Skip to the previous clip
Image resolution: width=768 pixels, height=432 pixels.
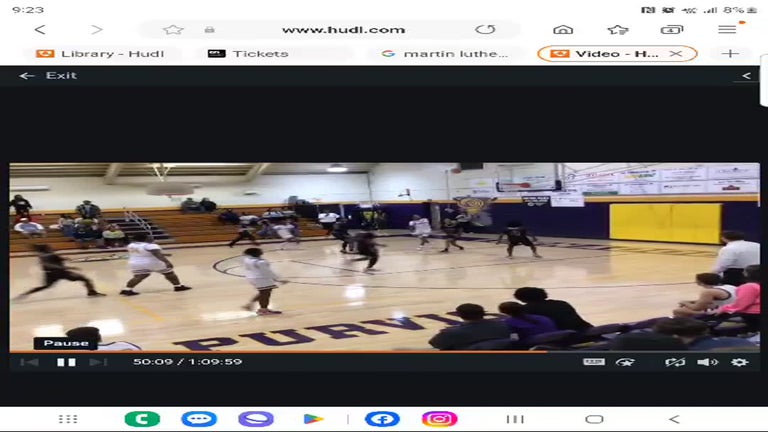click(29, 362)
